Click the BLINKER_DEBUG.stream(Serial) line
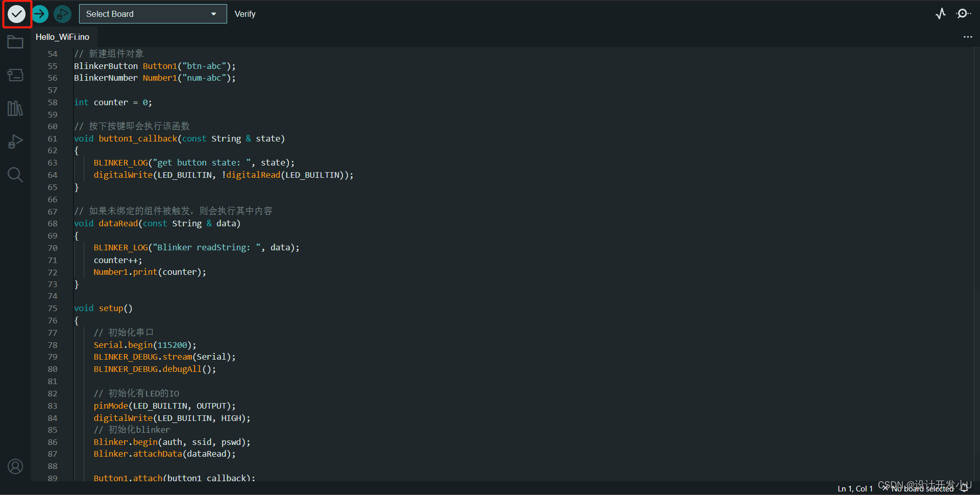Viewport: 980px width, 495px height. [x=164, y=357]
